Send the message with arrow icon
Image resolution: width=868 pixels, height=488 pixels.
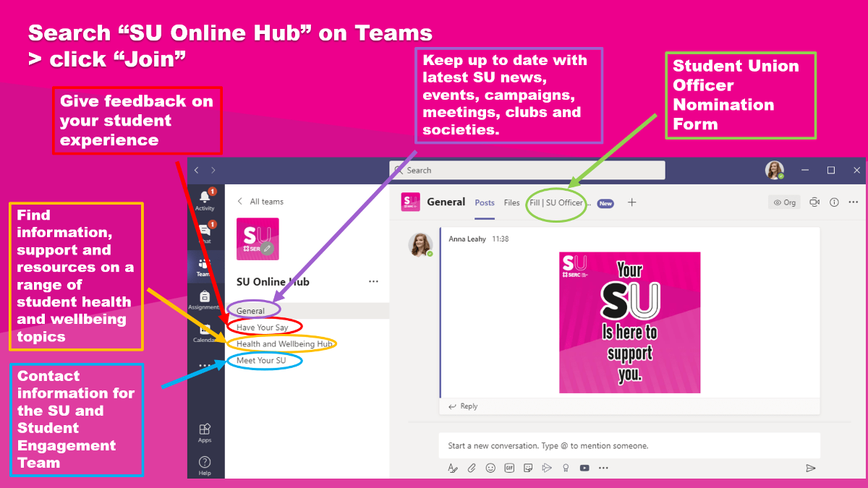click(x=810, y=468)
